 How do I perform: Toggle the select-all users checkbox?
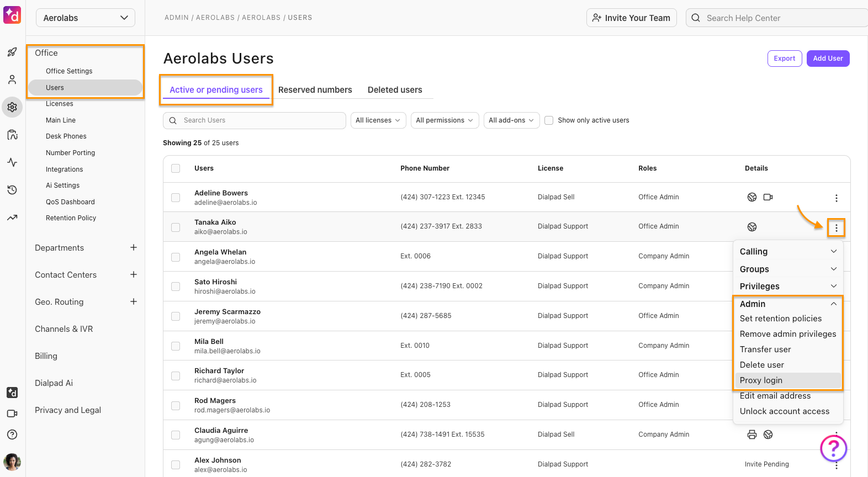click(x=176, y=168)
